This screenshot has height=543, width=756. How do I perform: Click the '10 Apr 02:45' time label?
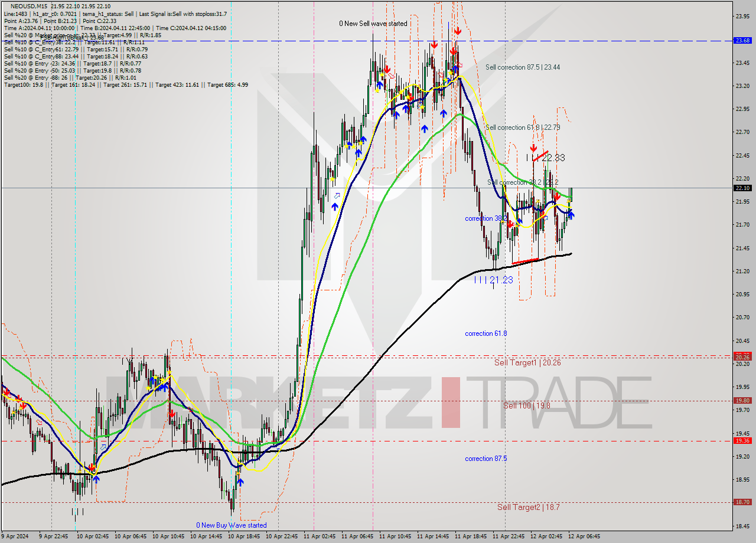[x=93, y=537]
